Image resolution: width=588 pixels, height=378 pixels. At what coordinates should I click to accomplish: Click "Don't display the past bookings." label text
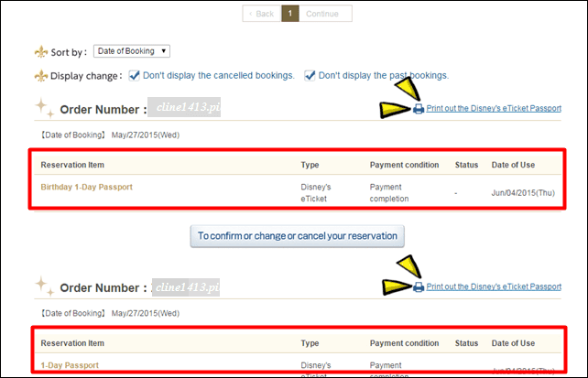(384, 75)
